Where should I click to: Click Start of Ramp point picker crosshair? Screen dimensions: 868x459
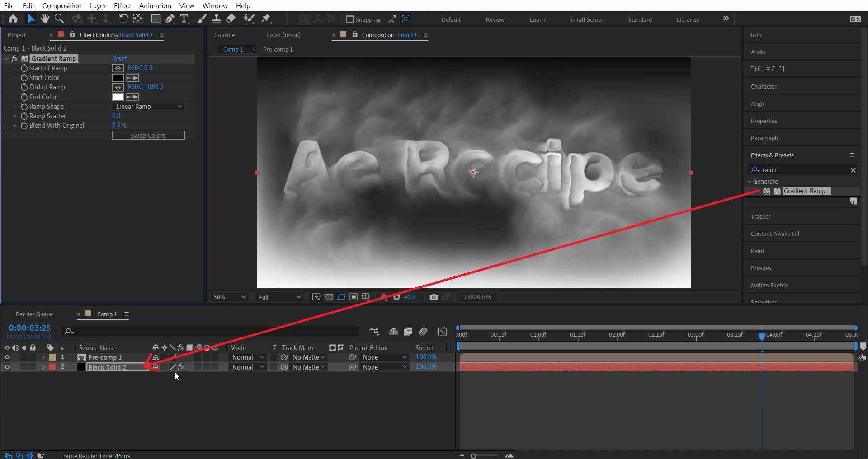(118, 68)
